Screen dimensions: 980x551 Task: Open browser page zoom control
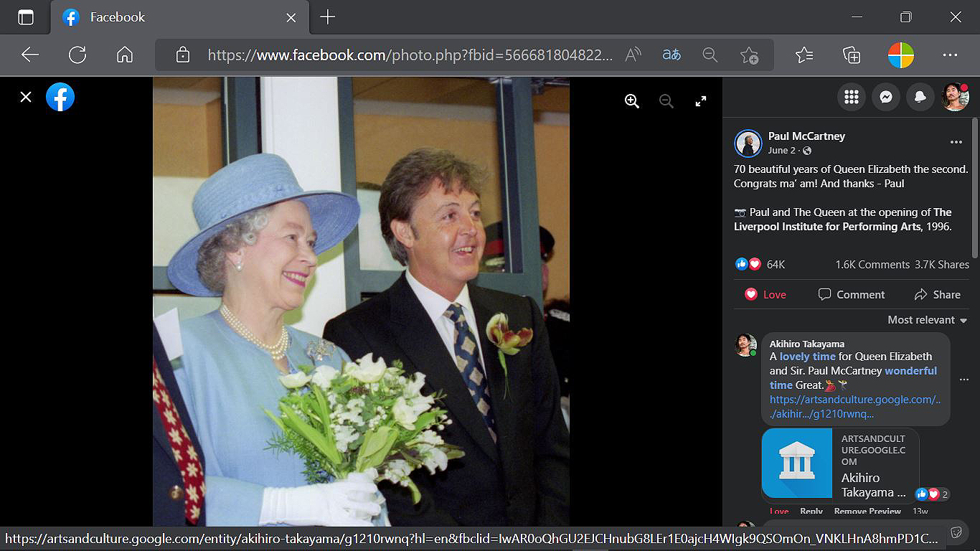(710, 55)
